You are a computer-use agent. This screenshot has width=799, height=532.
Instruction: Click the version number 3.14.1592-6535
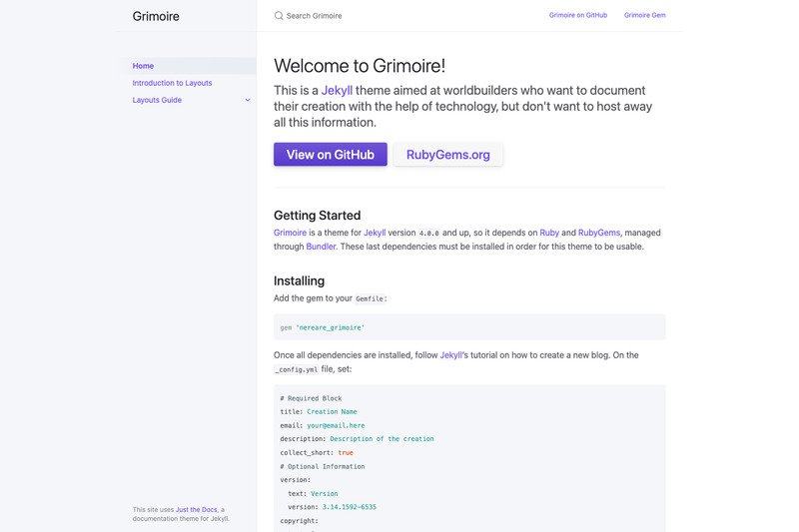point(349,507)
